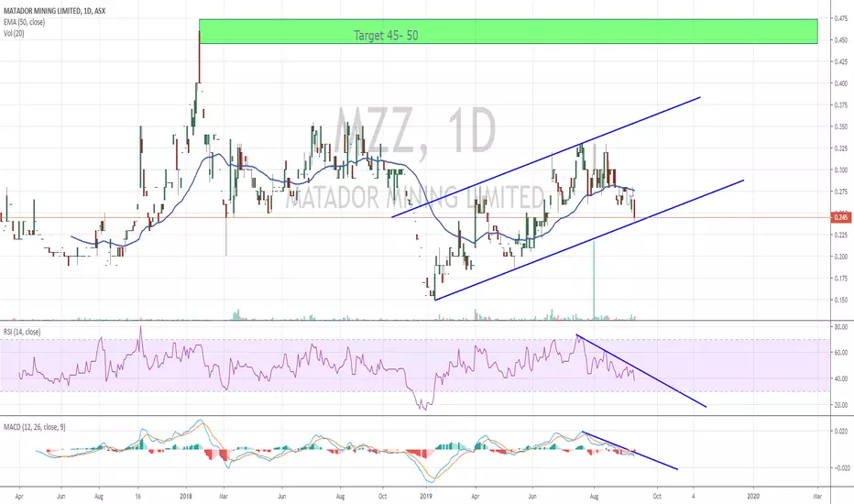Click the Target 45- 50 text
The height and width of the screenshot is (504, 854).
386,36
